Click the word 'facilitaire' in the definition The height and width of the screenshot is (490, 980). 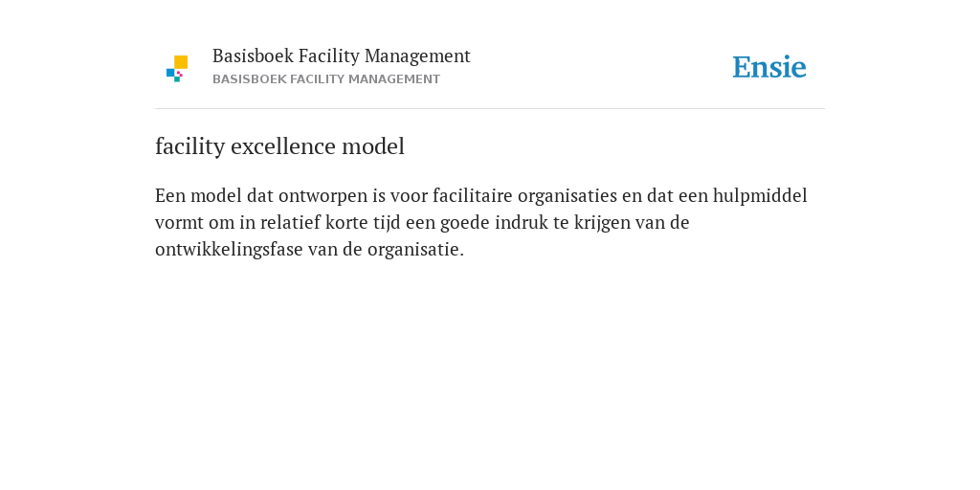tap(473, 195)
